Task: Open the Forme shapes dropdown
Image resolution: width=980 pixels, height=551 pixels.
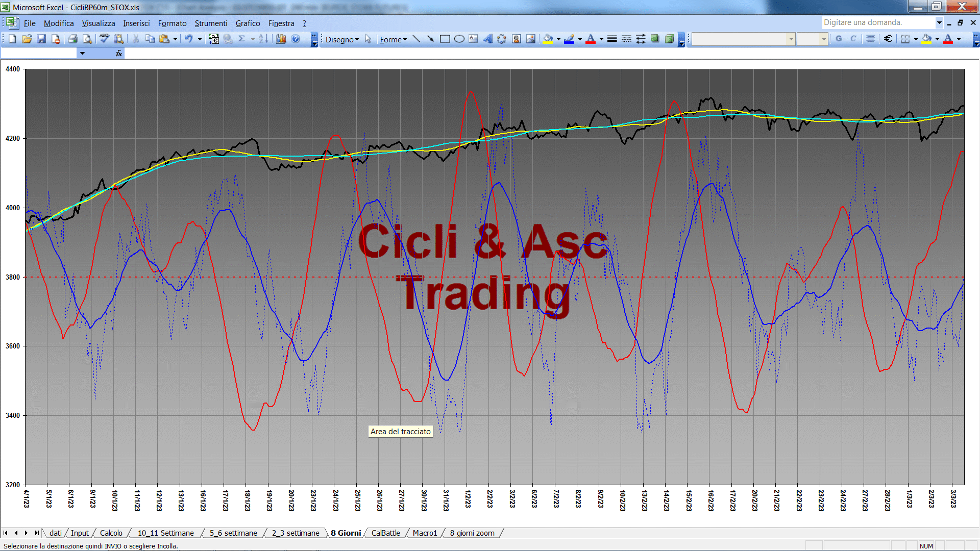Action: pyautogui.click(x=393, y=39)
